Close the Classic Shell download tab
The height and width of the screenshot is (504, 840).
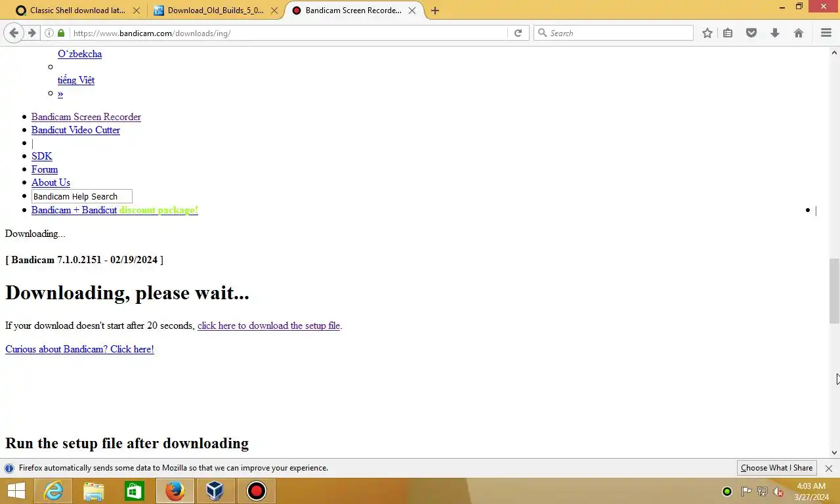tap(136, 10)
